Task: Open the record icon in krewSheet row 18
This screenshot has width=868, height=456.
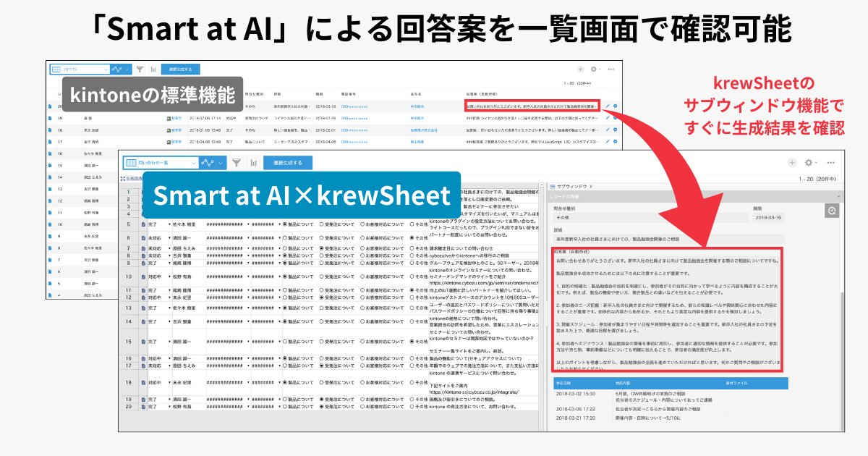Action: tap(143, 384)
